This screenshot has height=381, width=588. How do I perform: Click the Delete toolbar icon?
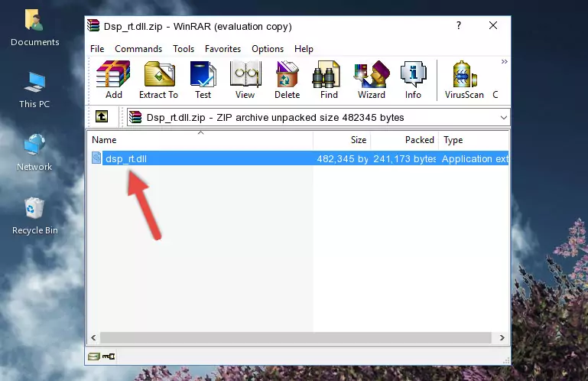[x=287, y=80]
